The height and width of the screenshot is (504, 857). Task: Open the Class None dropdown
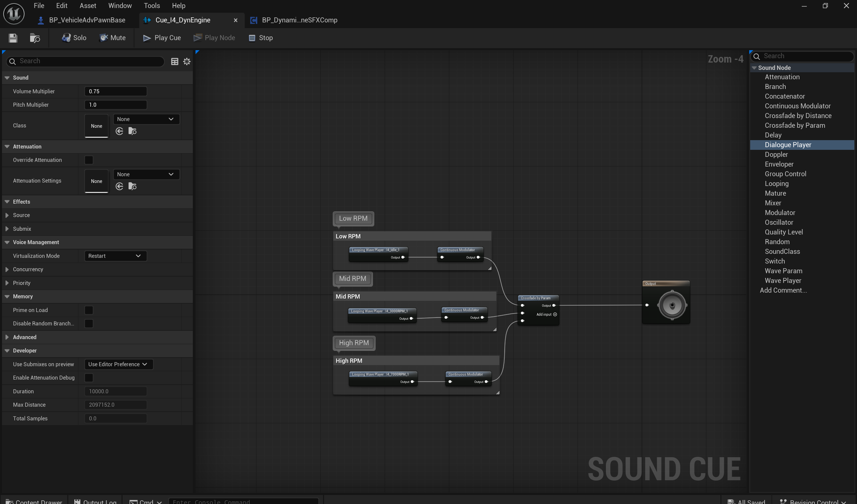pos(146,119)
